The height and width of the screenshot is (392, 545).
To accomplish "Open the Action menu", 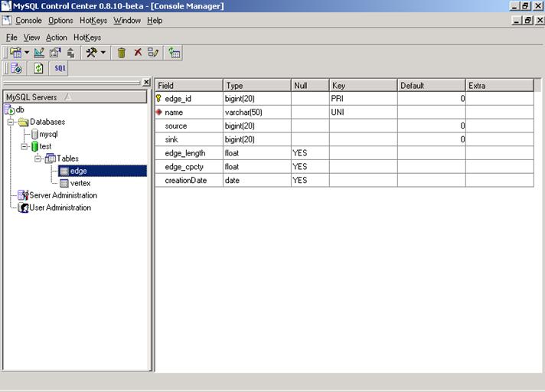I will (x=57, y=38).
